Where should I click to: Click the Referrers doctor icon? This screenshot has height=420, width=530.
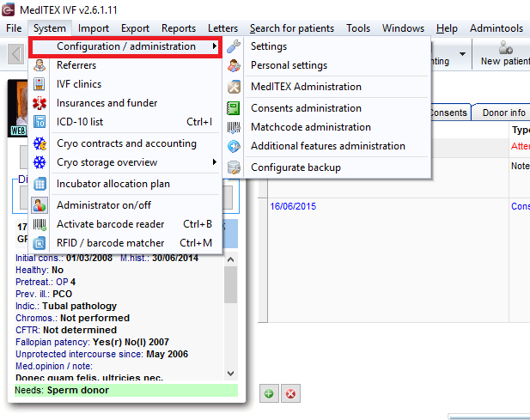(40, 65)
